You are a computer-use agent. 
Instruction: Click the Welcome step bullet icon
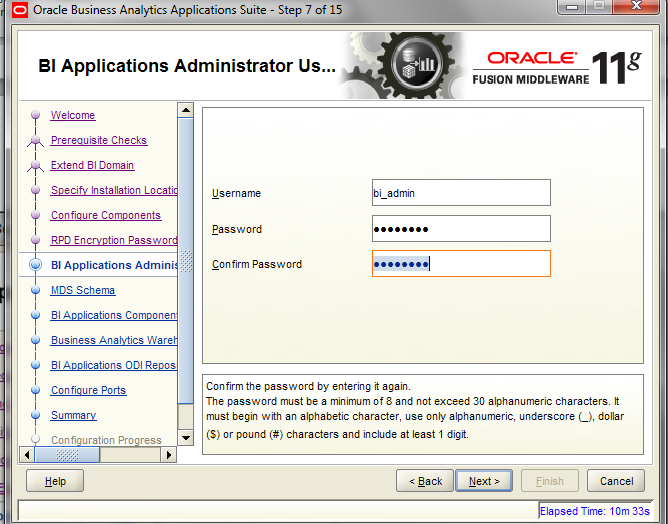tap(36, 115)
